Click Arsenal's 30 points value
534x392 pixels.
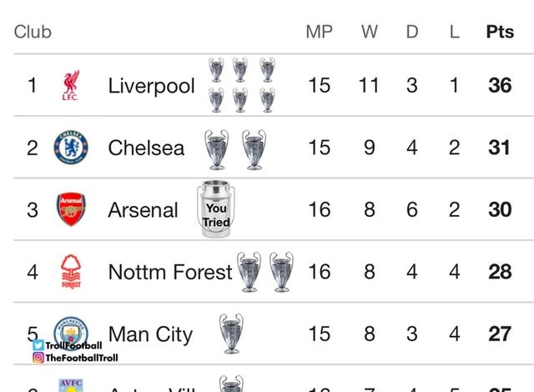tap(500, 209)
